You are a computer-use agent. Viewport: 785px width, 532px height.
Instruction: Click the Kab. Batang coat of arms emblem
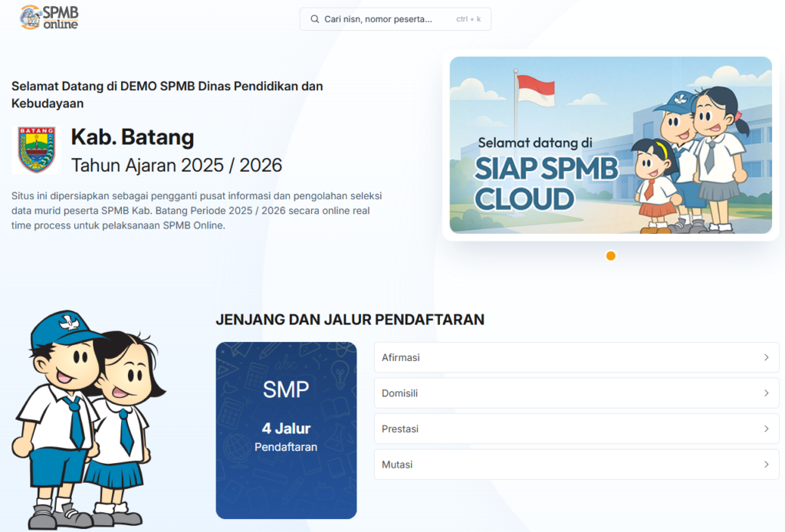pos(36,150)
